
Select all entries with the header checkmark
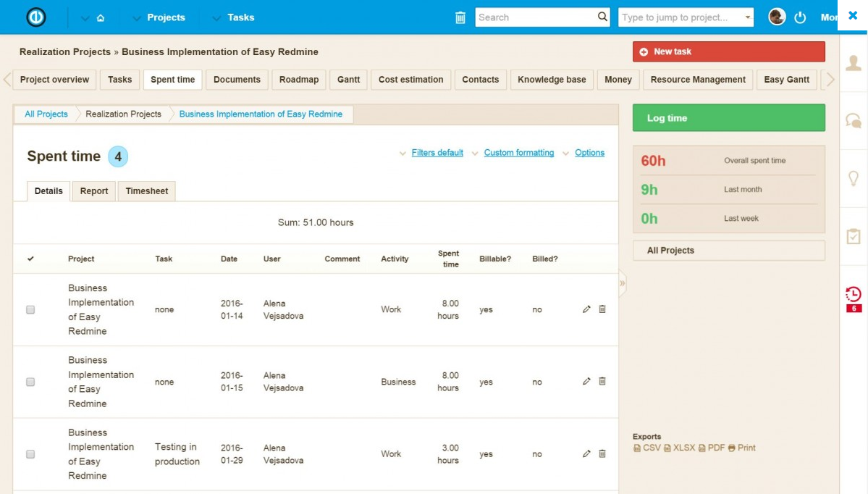(x=30, y=259)
